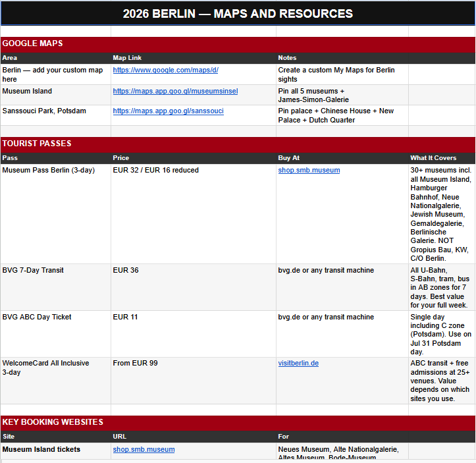The height and width of the screenshot is (463, 476).
Task: Open shop.smb.museum under Key Booking Websites
Action: point(144,450)
